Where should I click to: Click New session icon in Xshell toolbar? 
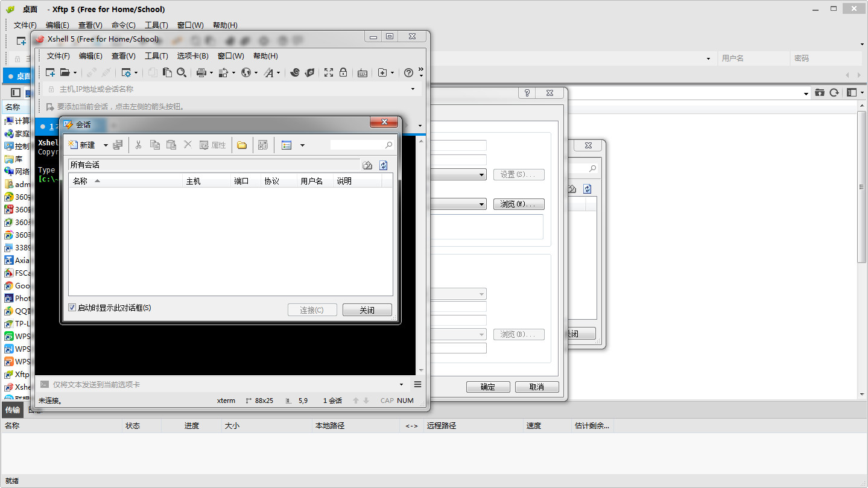click(51, 72)
